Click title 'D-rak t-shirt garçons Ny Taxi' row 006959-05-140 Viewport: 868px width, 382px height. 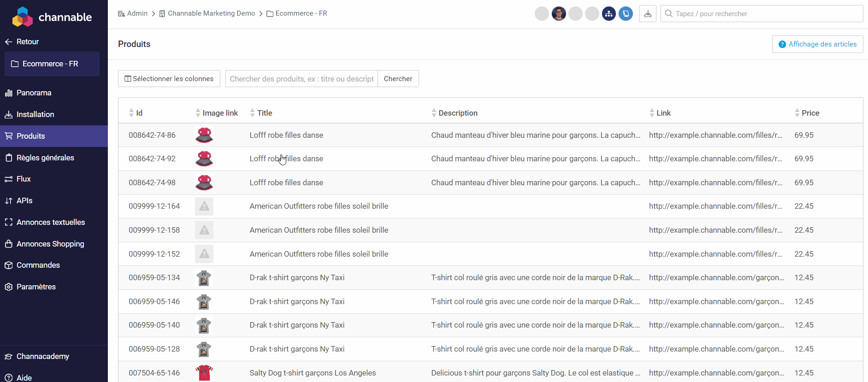point(297,325)
